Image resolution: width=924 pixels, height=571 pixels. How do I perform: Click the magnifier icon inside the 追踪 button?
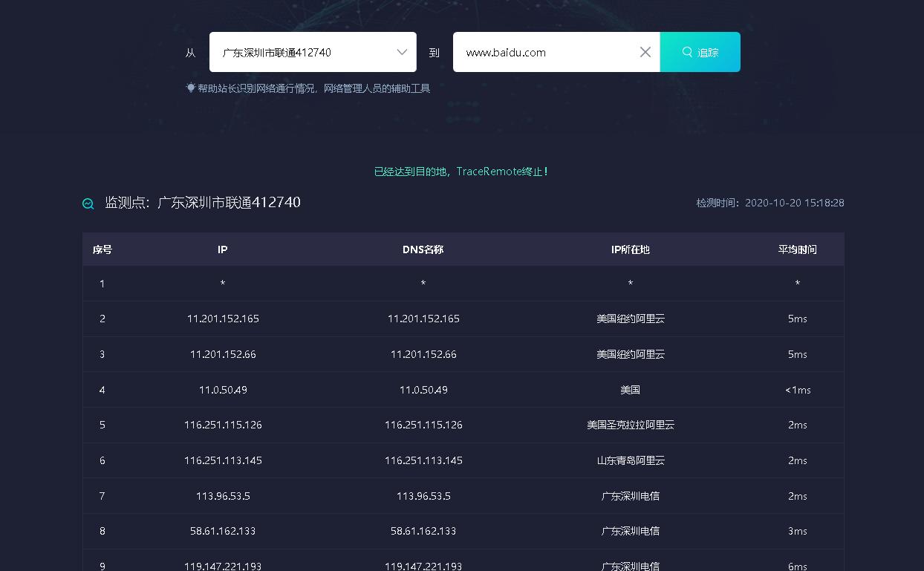(x=686, y=52)
